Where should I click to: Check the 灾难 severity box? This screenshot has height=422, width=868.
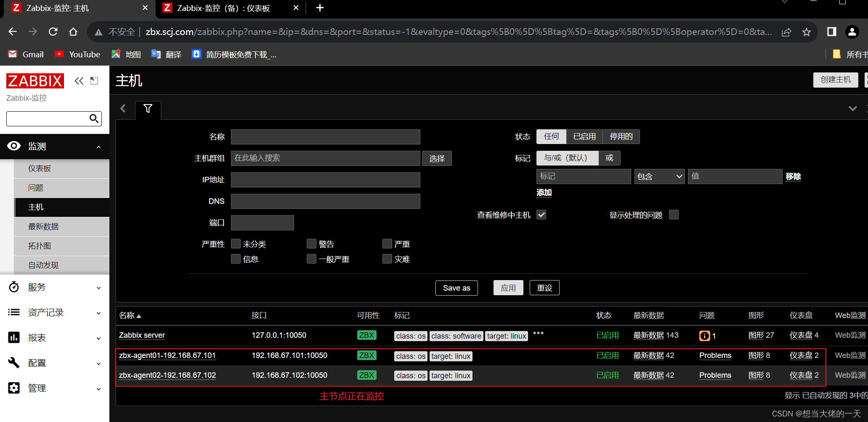pos(387,259)
